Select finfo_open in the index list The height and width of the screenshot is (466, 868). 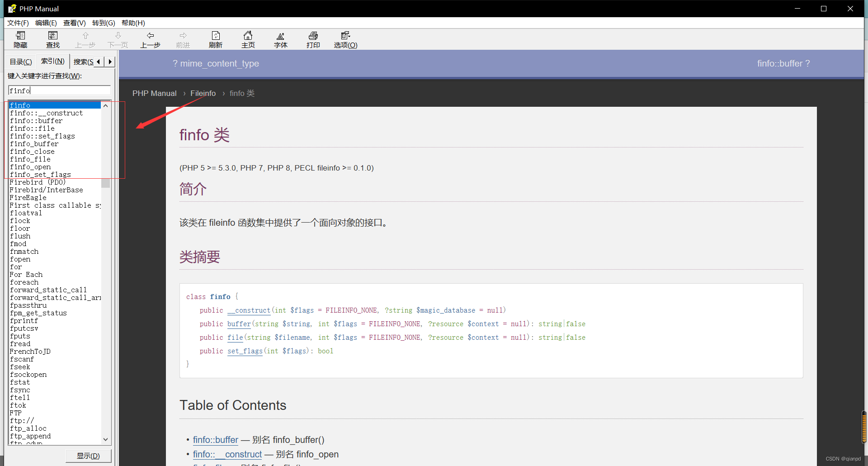30,166
